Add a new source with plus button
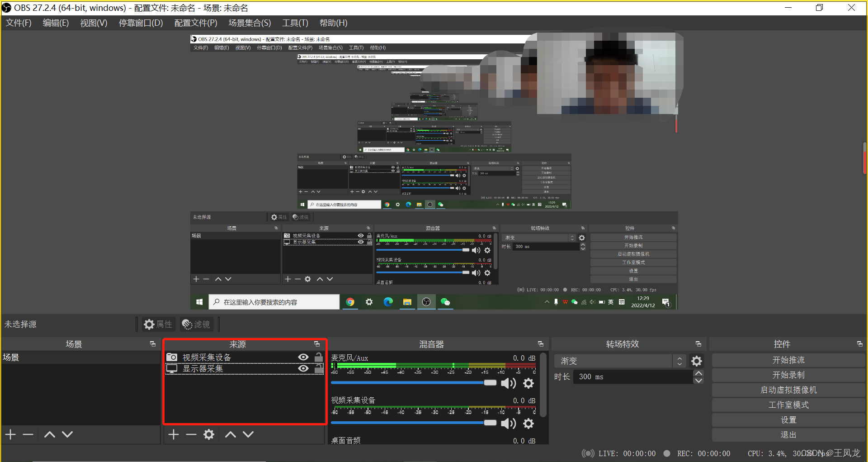Screen dimensions: 868x462 pyautogui.click(x=174, y=434)
